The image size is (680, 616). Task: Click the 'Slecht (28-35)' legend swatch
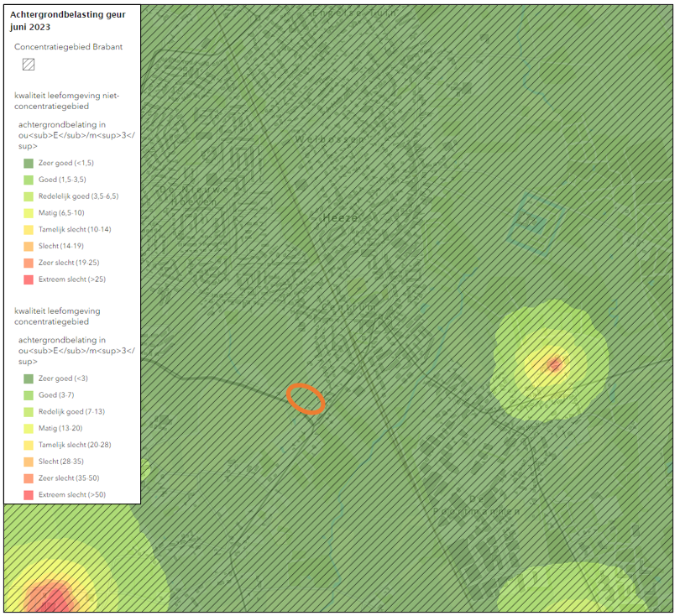(x=29, y=462)
